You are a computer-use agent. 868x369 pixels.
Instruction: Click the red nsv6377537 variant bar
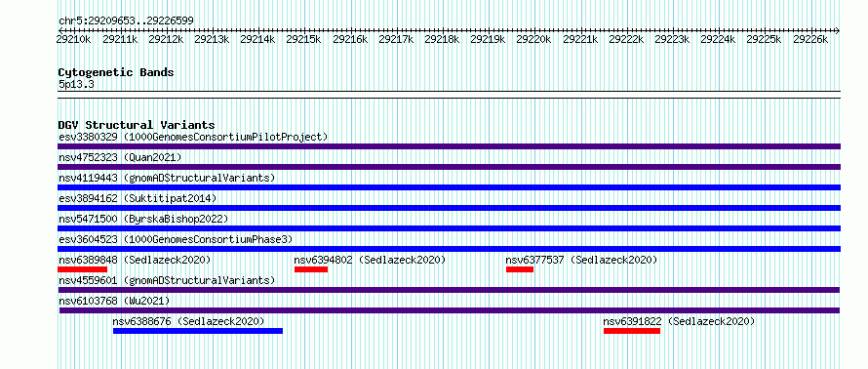[520, 269]
